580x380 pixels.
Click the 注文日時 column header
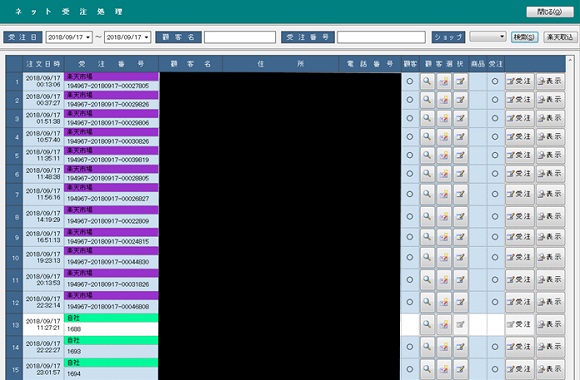(43, 64)
